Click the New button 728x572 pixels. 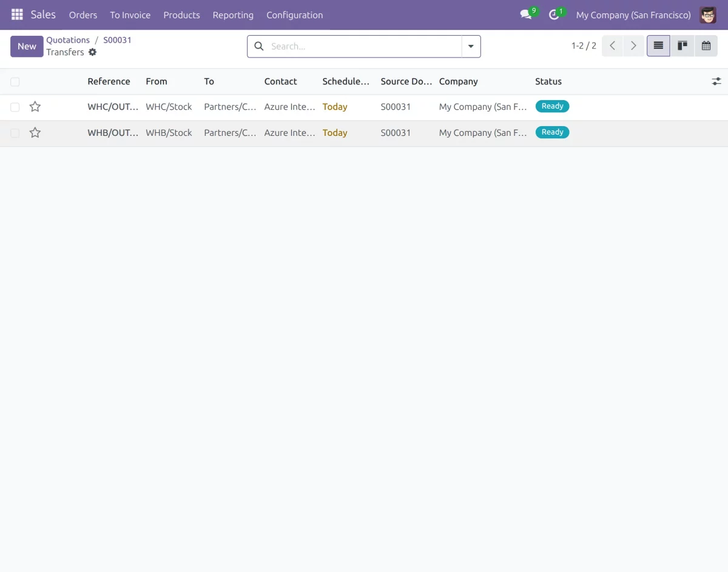(27, 46)
